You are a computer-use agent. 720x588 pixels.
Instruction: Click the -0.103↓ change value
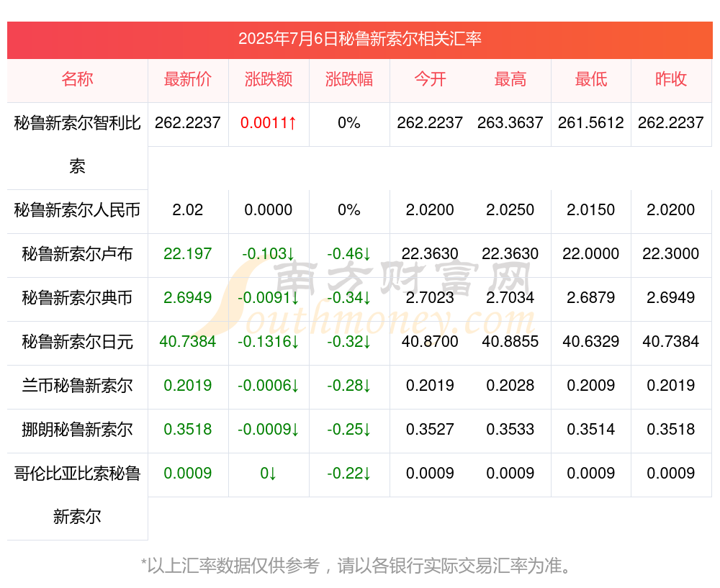[x=269, y=253]
